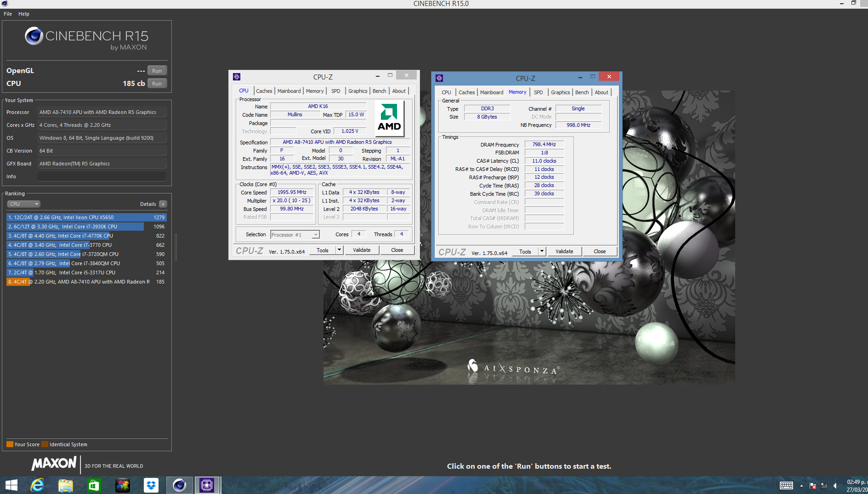Viewport: 868px width, 494px height.
Task: Click Close button in the left CPU-Z window
Action: (x=397, y=250)
